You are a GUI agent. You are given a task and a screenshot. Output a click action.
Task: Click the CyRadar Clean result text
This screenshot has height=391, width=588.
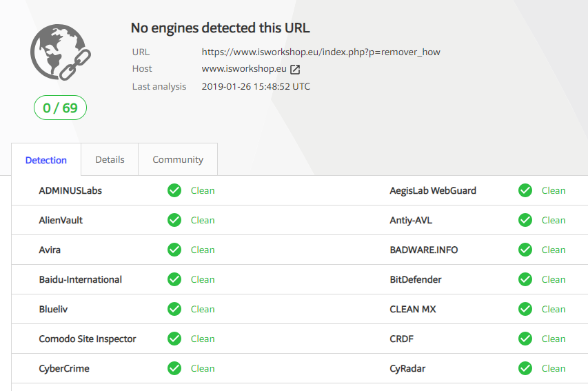[x=554, y=368]
